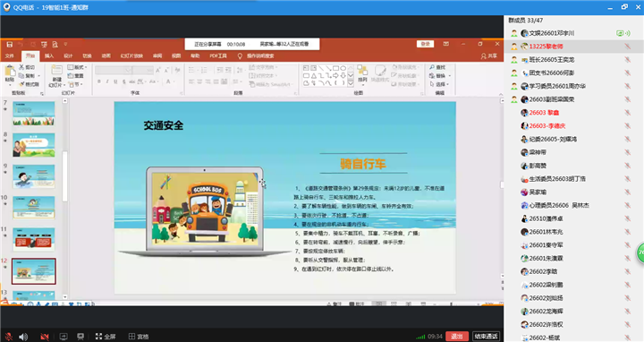Click the screen share icon in call bar
This screenshot has width=644, height=342.
pos(64,337)
